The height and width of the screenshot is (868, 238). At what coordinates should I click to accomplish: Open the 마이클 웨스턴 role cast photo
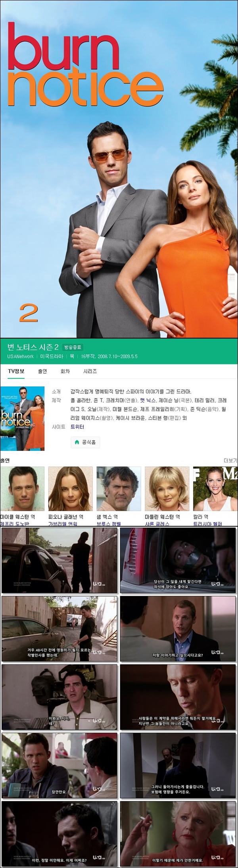tap(22, 489)
